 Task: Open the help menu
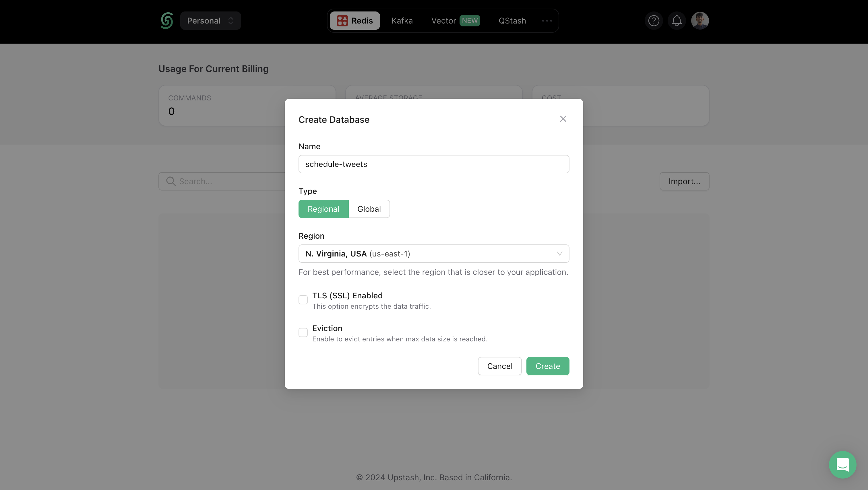tap(654, 21)
